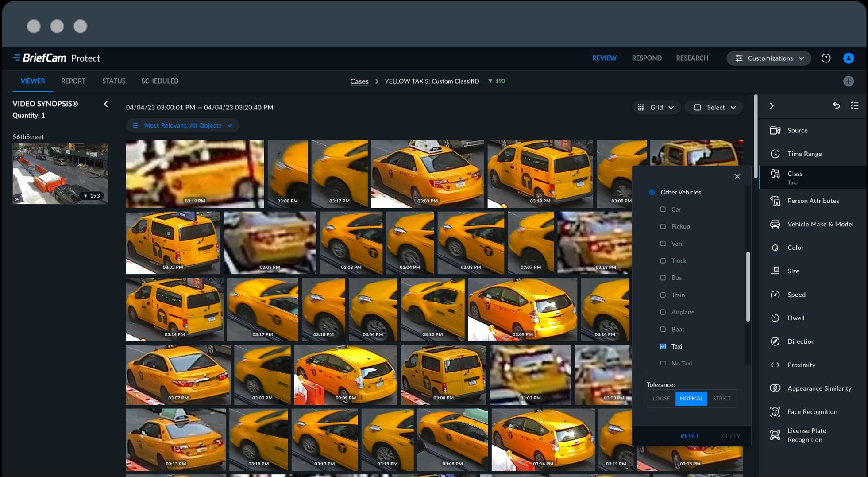Screen dimensions: 868x477
Task: Set tolerance to STRICT
Action: [x=721, y=399]
